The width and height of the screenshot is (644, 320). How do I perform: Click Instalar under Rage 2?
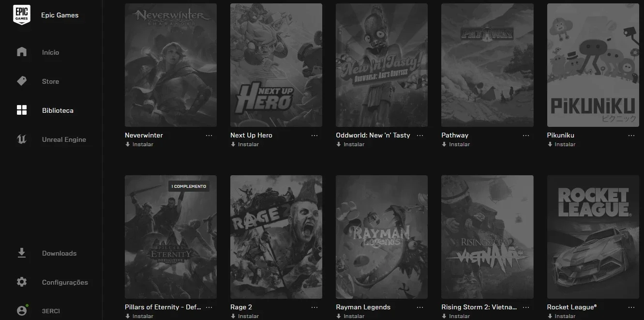(x=244, y=316)
